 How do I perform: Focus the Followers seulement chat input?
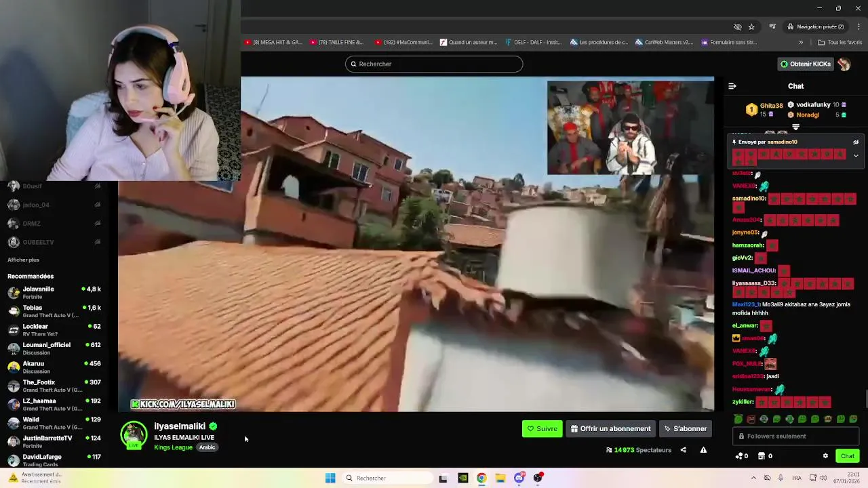pyautogui.click(x=796, y=436)
